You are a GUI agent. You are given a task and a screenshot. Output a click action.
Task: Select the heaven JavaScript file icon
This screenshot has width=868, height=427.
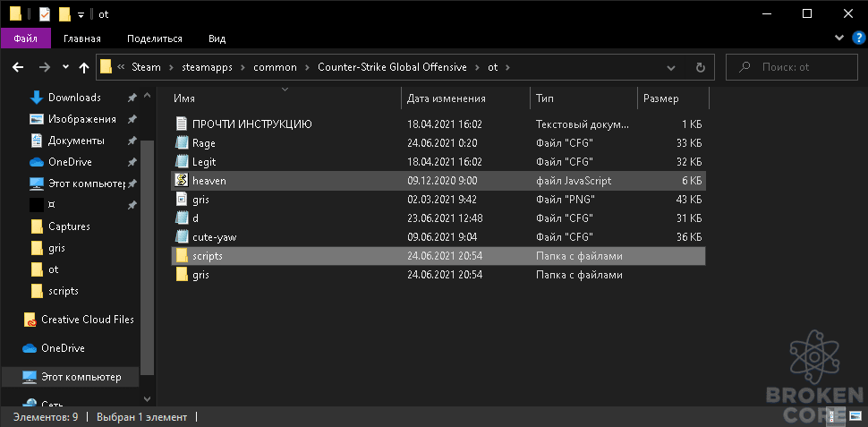coord(182,181)
